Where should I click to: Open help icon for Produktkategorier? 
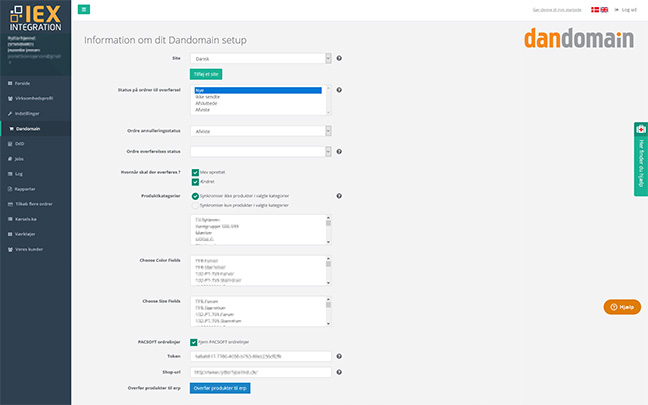339,196
